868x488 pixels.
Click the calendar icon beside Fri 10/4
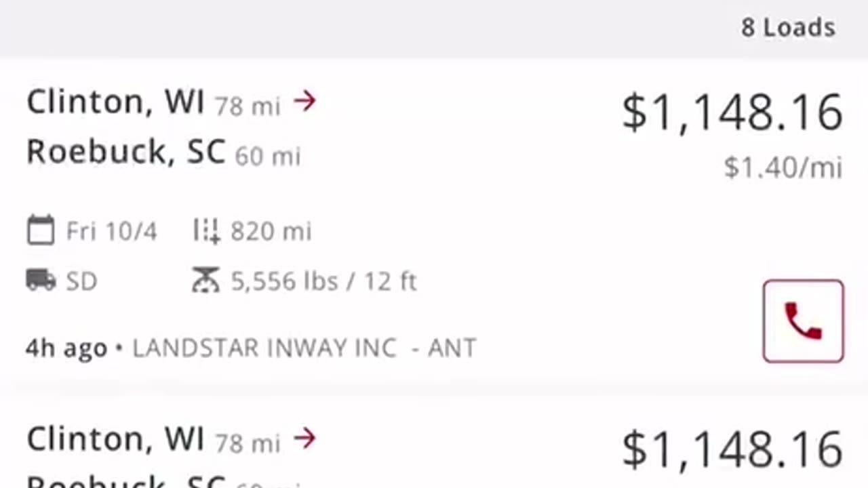(41, 230)
